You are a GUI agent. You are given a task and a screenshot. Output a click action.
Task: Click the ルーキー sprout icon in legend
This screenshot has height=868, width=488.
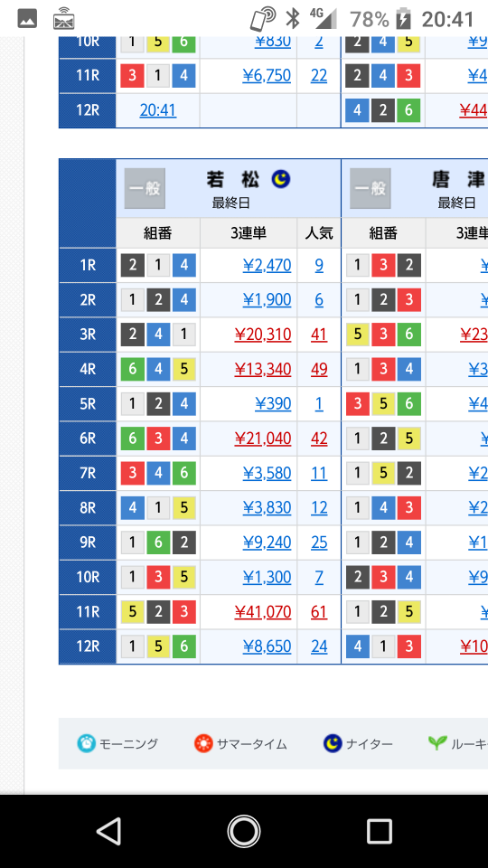coord(437,743)
